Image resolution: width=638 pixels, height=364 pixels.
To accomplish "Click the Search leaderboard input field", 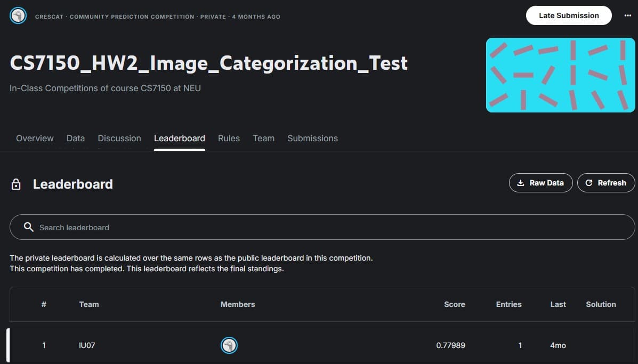I will (x=322, y=227).
